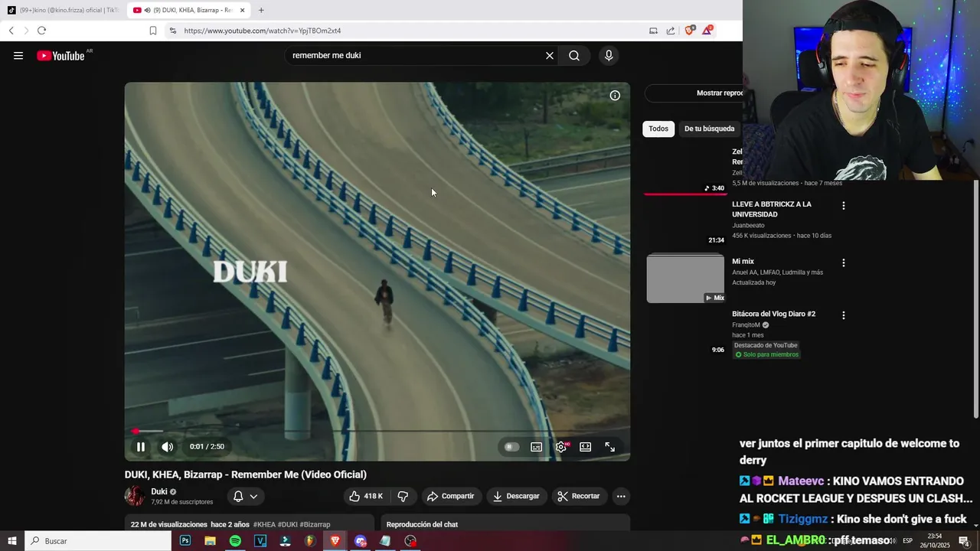Switch the player to theater mode
This screenshot has height=551, width=980.
(586, 447)
